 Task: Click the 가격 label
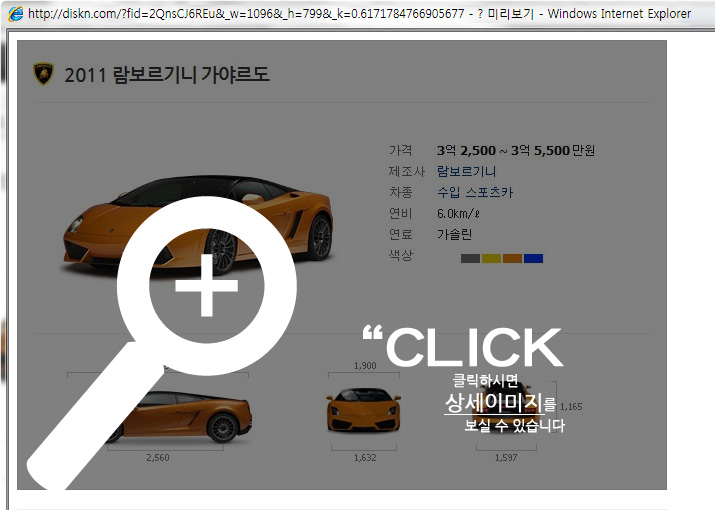pyautogui.click(x=400, y=150)
